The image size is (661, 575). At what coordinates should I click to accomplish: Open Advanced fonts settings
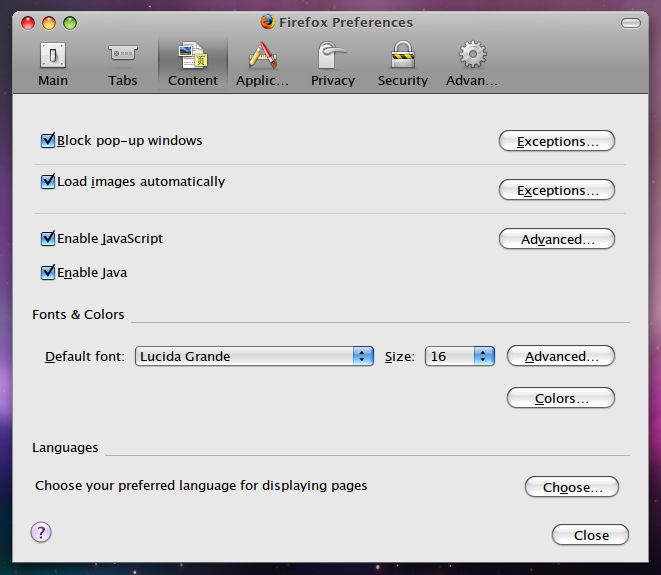(x=561, y=356)
